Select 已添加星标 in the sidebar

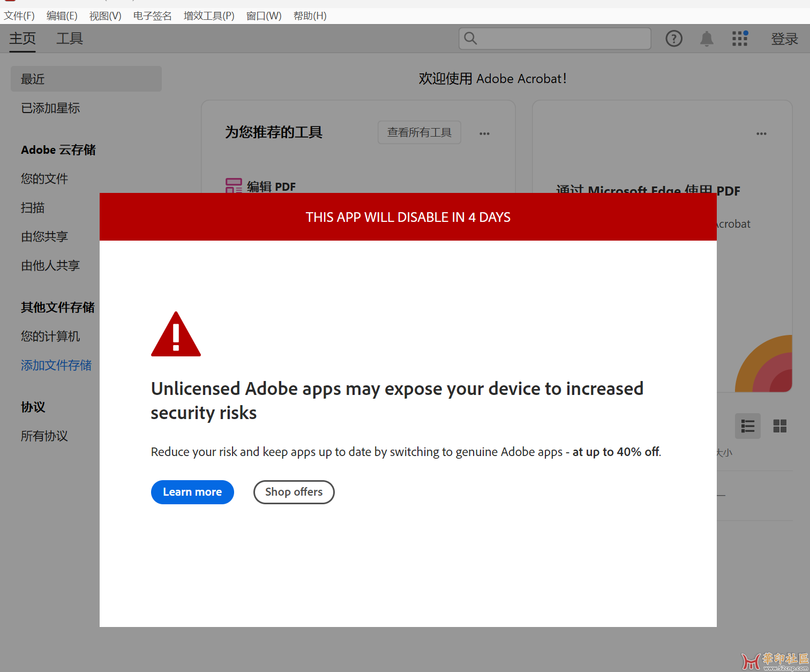coord(50,108)
